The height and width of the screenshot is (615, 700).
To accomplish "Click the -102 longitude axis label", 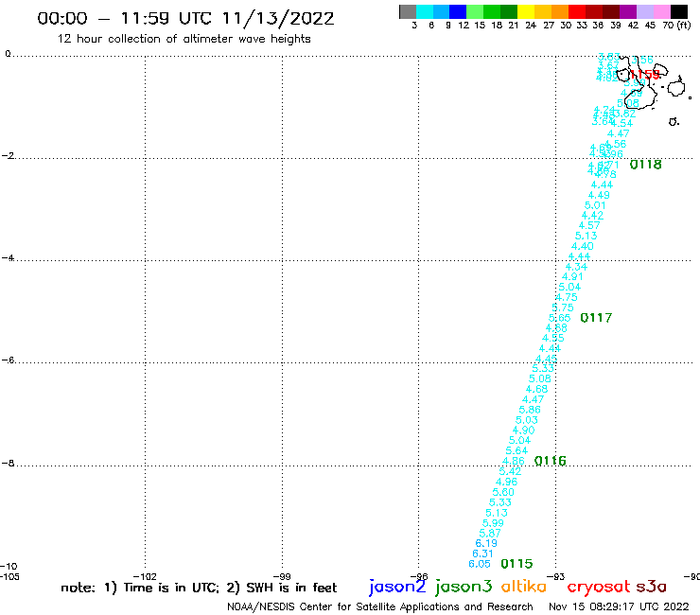I will coord(145,576).
